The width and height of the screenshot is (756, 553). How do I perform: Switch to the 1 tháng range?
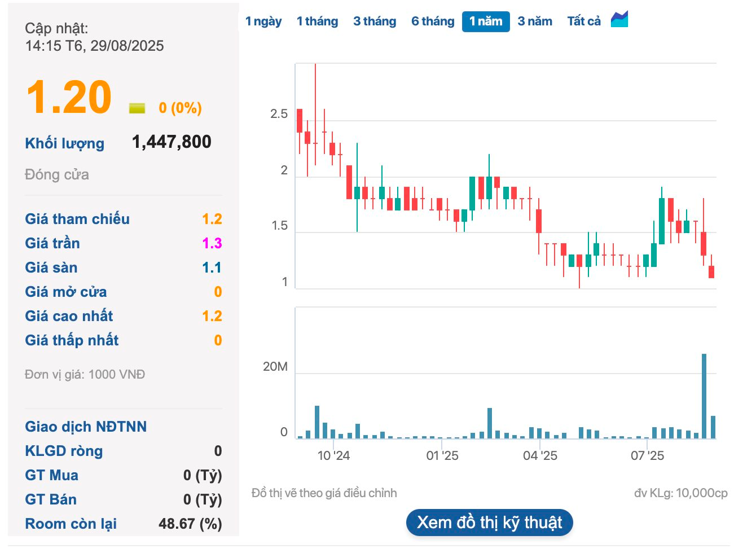(317, 21)
